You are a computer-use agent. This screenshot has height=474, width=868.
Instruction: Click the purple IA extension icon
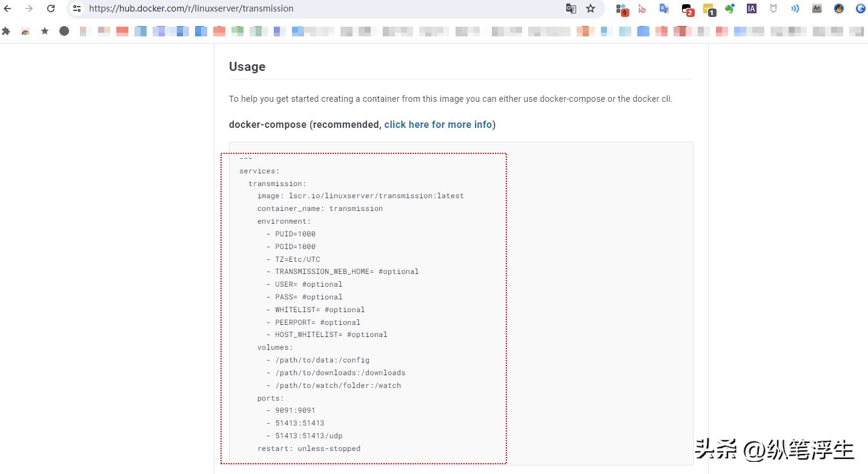(752, 8)
